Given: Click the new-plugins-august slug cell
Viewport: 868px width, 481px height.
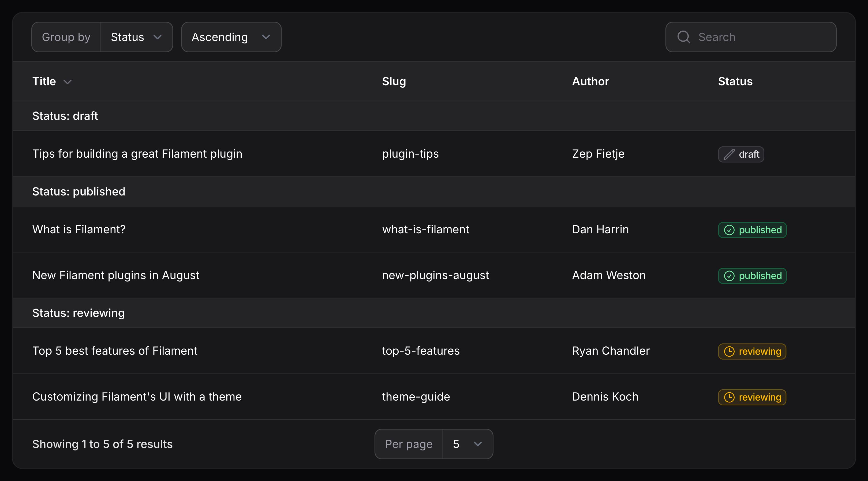Looking at the screenshot, I should tap(435, 275).
